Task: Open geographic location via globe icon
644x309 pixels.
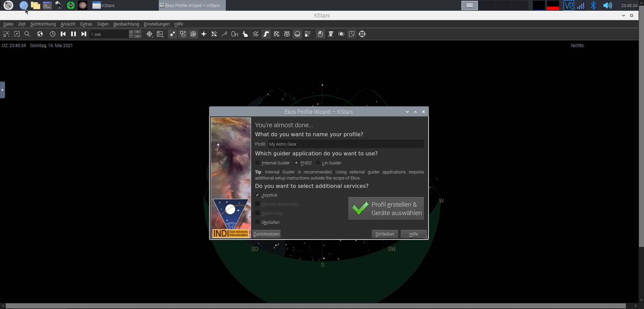Action: coord(40,34)
